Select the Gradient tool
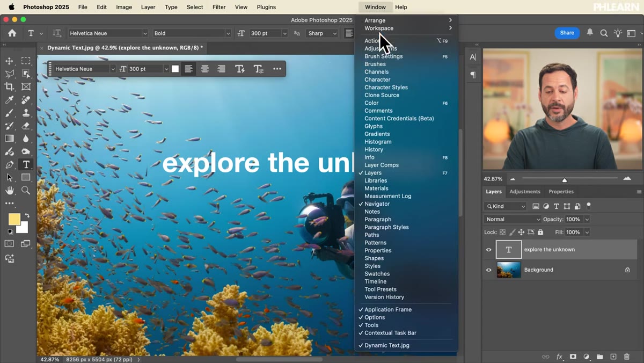Image resolution: width=644 pixels, height=363 pixels. pyautogui.click(x=9, y=139)
